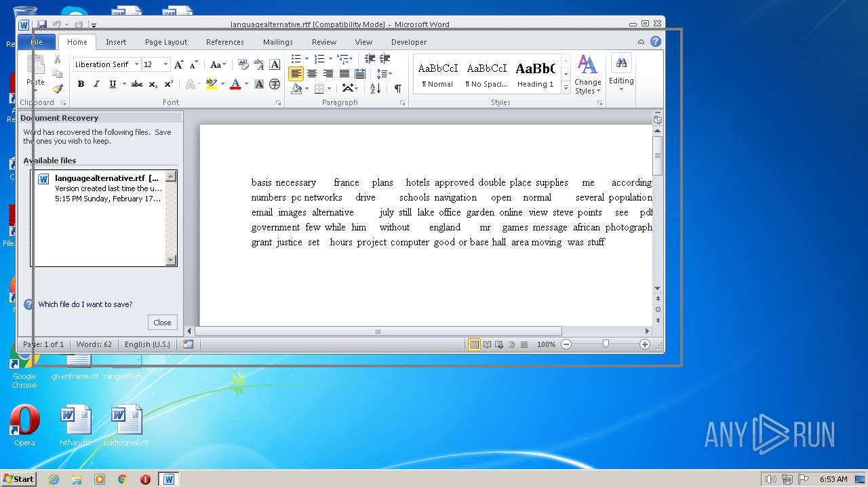Open the File tab
868x488 pixels.
click(37, 42)
